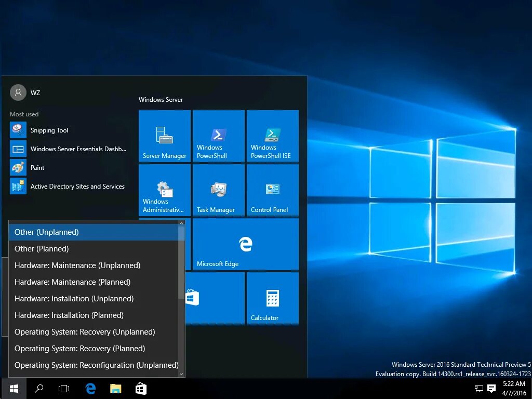Click the Start button on taskbar
The image size is (532, 399).
(x=14, y=389)
